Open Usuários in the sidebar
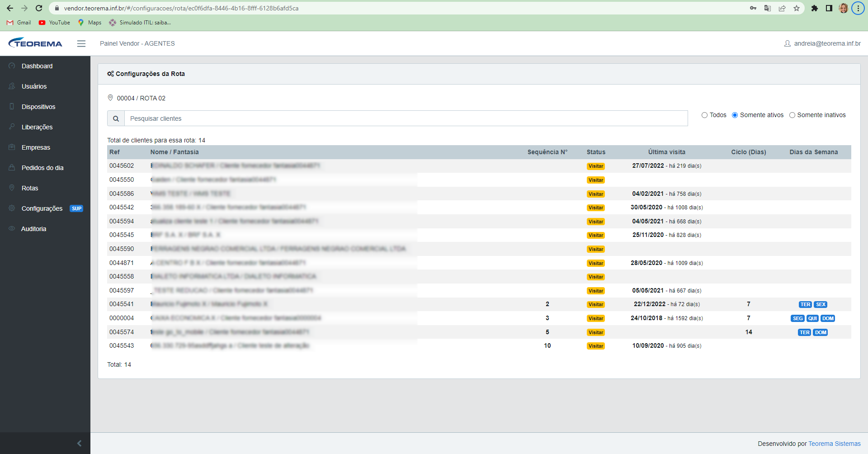The width and height of the screenshot is (868, 454). [45, 86]
